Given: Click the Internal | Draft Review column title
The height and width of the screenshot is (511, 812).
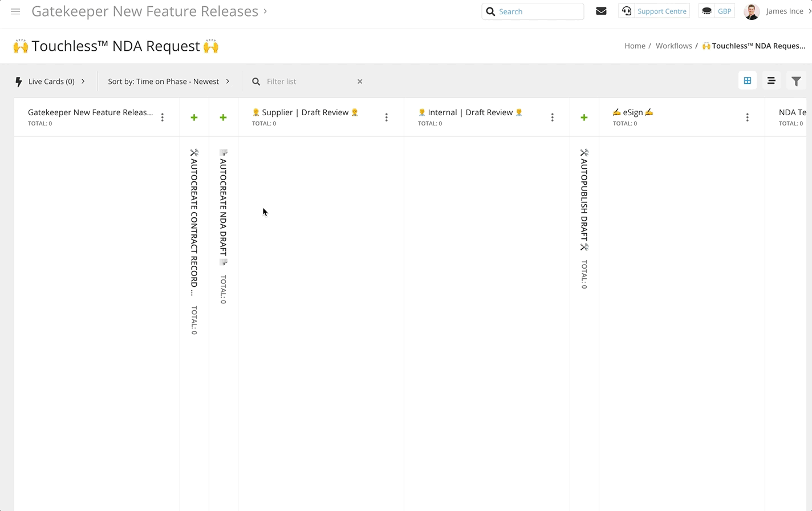Looking at the screenshot, I should [x=470, y=112].
